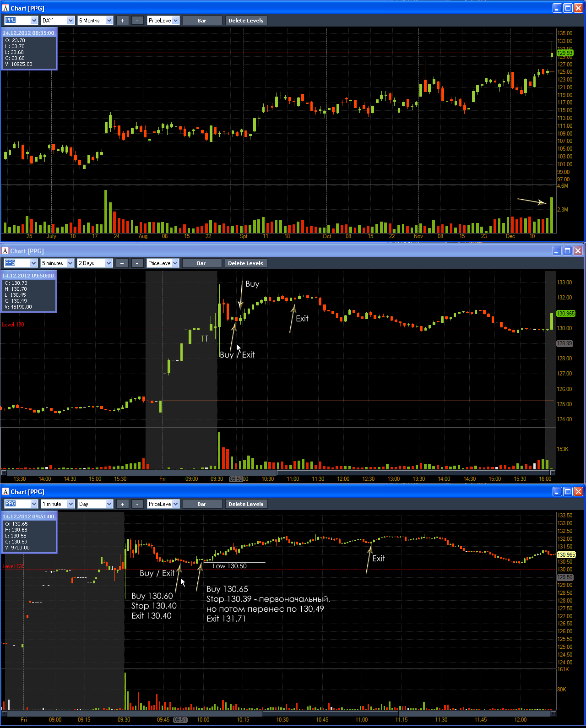Click 129.50 cursor price marker in 1 minute chart
The width and height of the screenshot is (586, 728).
click(565, 577)
